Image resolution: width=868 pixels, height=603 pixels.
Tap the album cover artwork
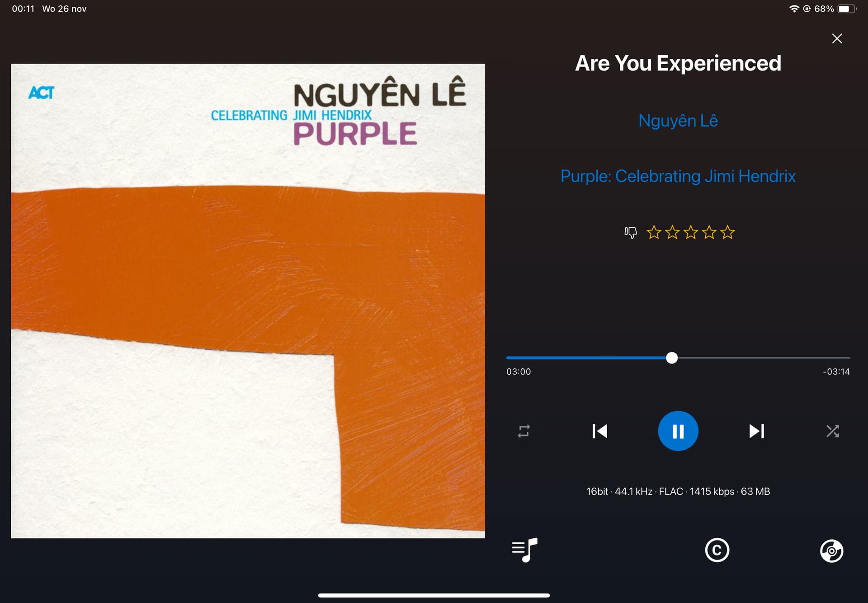[x=248, y=301]
